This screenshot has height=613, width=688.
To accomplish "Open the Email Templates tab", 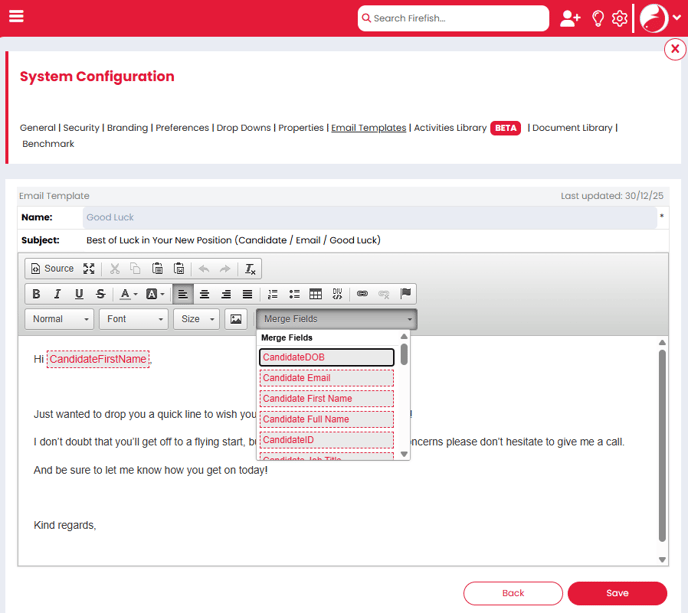I will tap(369, 128).
